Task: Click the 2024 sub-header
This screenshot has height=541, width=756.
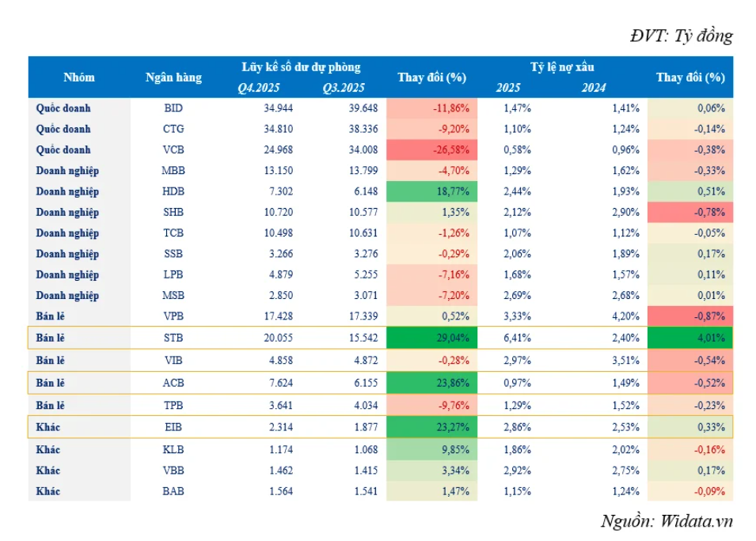Action: [x=593, y=88]
